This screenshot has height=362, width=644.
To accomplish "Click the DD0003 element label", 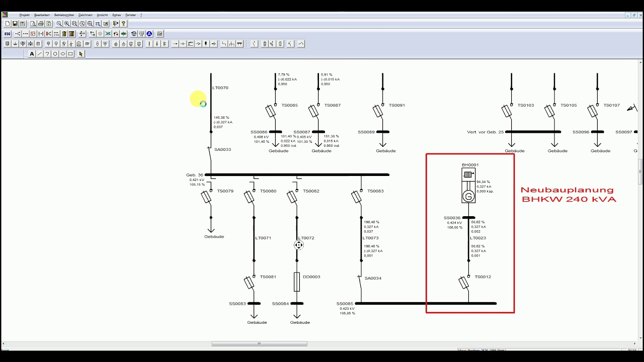I will [x=311, y=277].
